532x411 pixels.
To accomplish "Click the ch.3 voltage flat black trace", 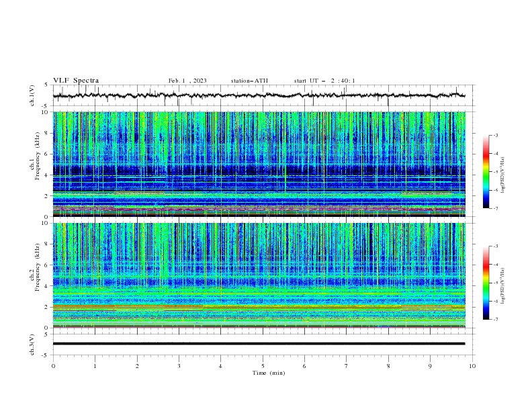I will coord(259,344).
